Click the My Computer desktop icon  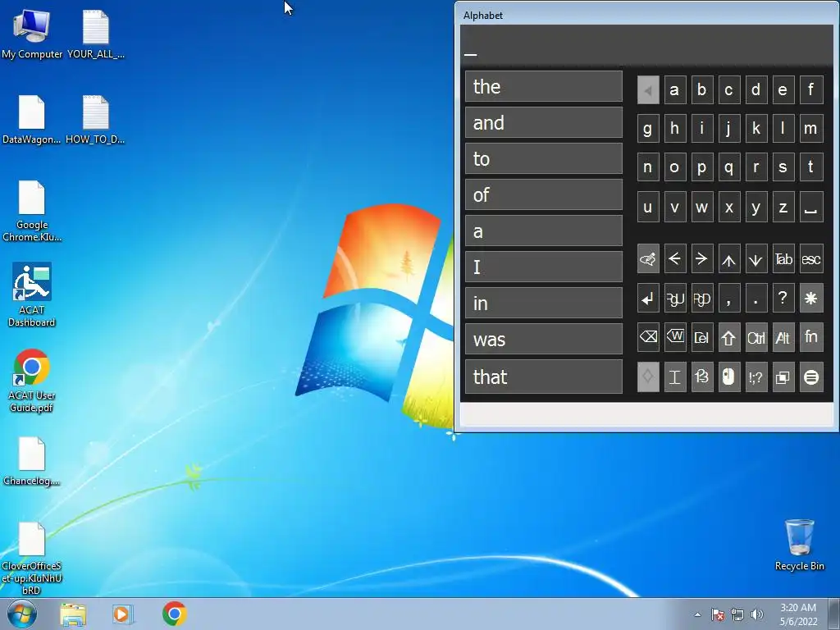click(x=32, y=34)
